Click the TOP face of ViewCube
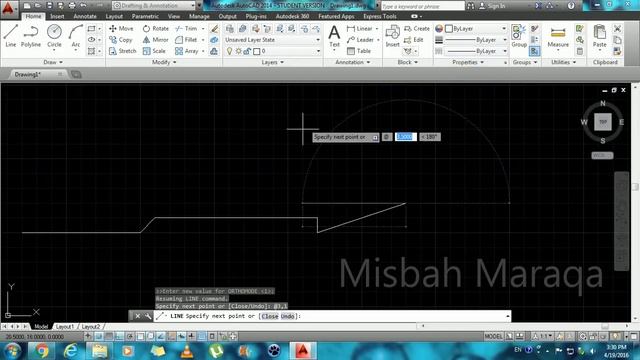 tap(602, 122)
